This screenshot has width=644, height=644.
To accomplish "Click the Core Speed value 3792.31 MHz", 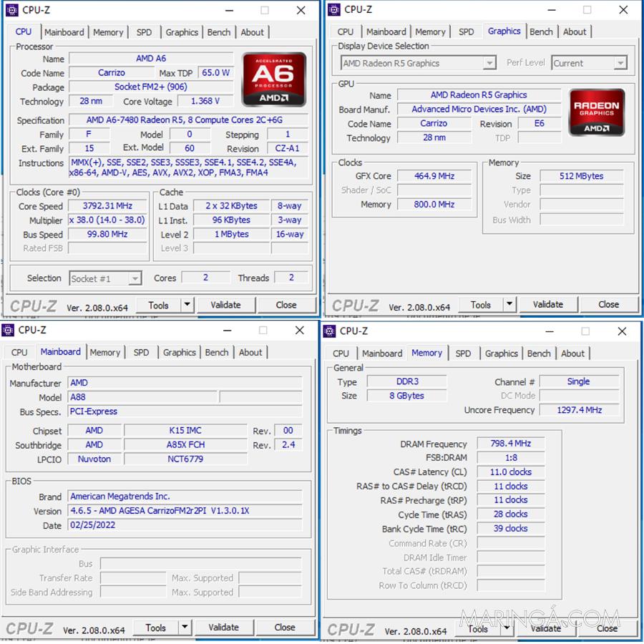I will pos(107,206).
